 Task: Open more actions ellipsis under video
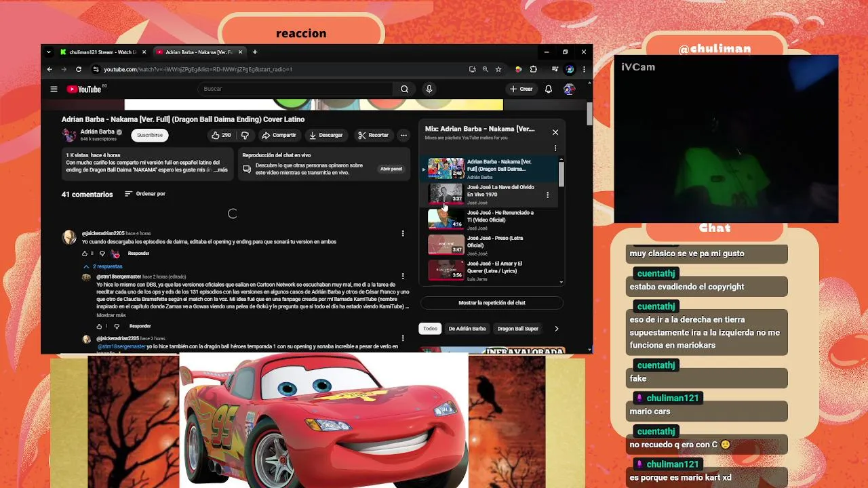[403, 135]
